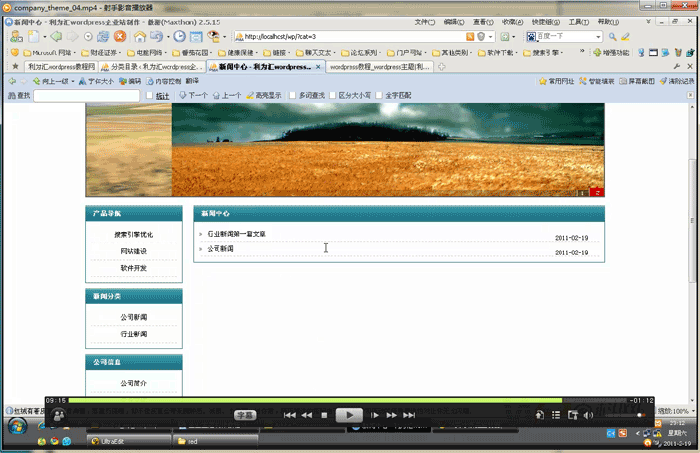Enable the 全字匹配 checkbox
This screenshot has height=453, width=700.
click(x=379, y=95)
